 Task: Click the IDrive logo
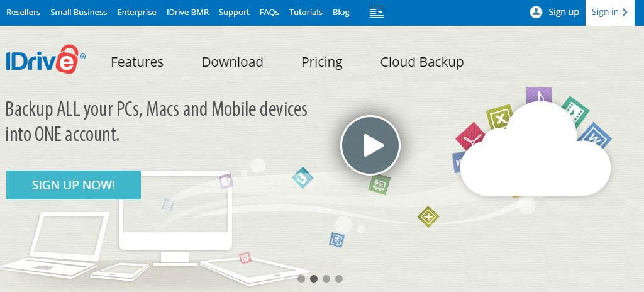[x=45, y=60]
